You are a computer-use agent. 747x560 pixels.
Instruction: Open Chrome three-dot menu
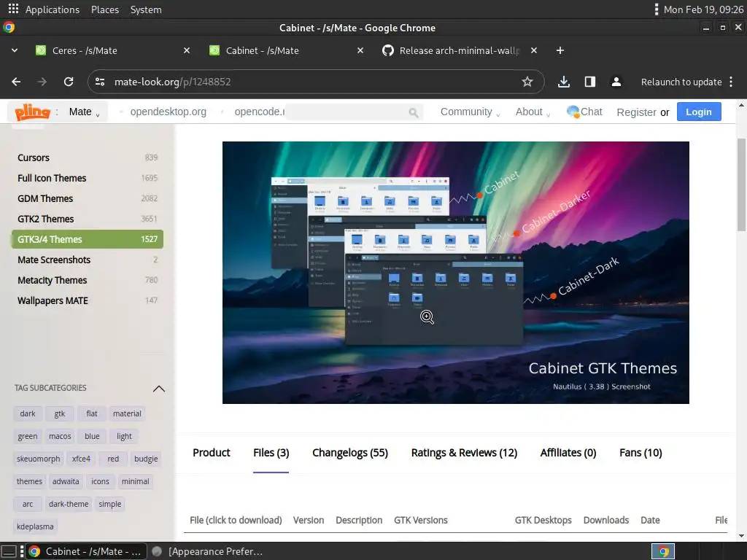pos(731,82)
